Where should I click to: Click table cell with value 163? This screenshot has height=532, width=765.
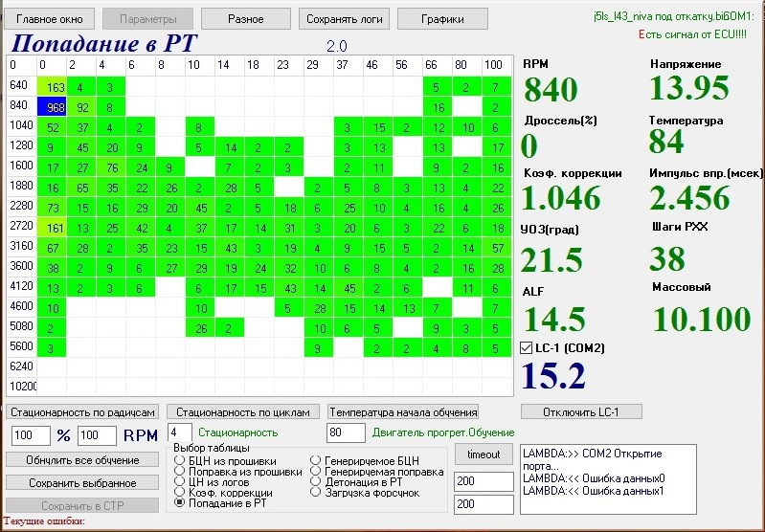52,86
